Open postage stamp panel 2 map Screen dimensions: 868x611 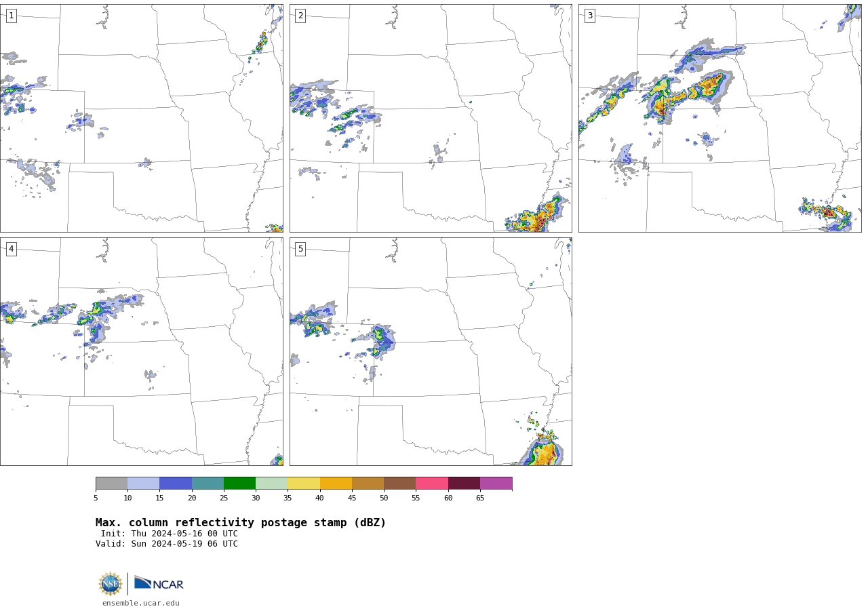(431, 118)
